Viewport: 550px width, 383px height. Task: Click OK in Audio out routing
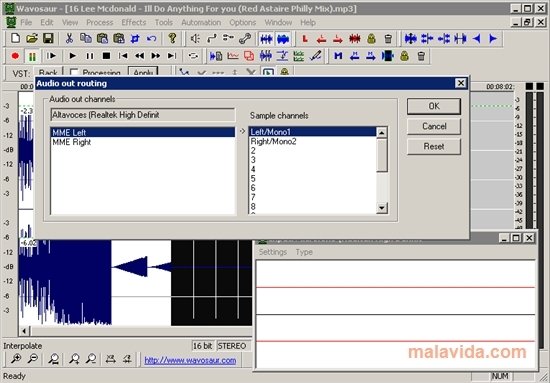[x=434, y=106]
